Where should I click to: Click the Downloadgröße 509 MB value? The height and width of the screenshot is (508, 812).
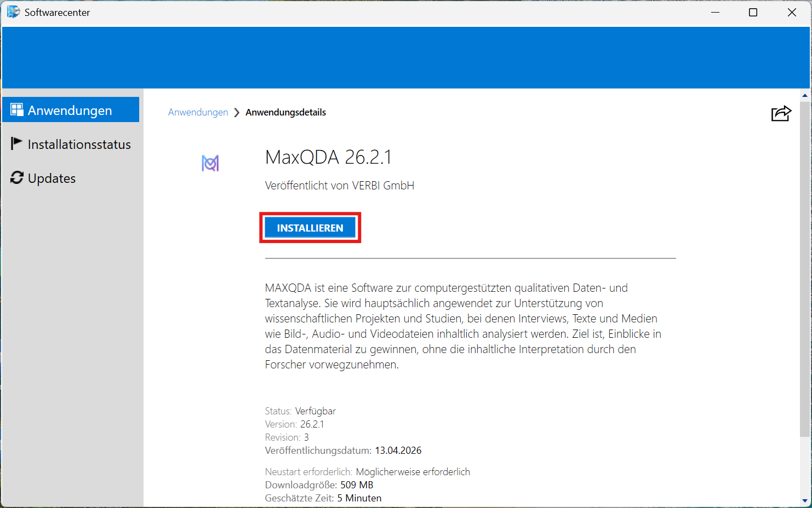[x=357, y=485]
